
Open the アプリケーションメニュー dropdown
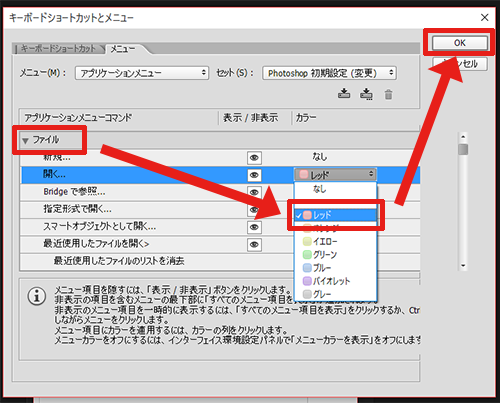tap(142, 73)
